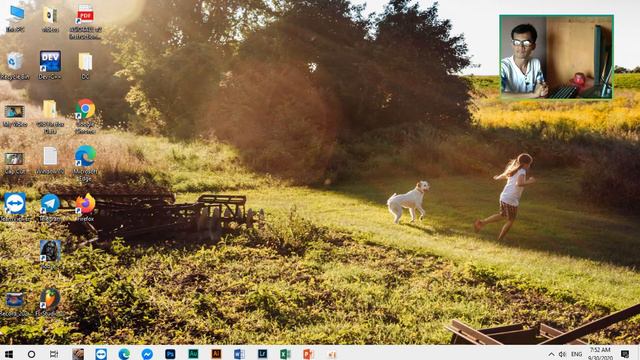Click the webcam overlay with green border
This screenshot has height=360, width=640.
point(556,57)
